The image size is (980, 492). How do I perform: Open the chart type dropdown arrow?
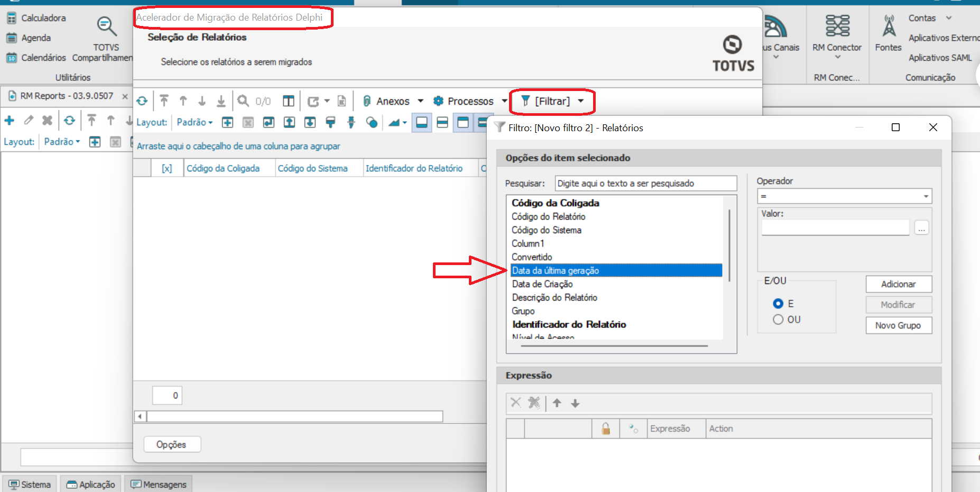pos(405,123)
